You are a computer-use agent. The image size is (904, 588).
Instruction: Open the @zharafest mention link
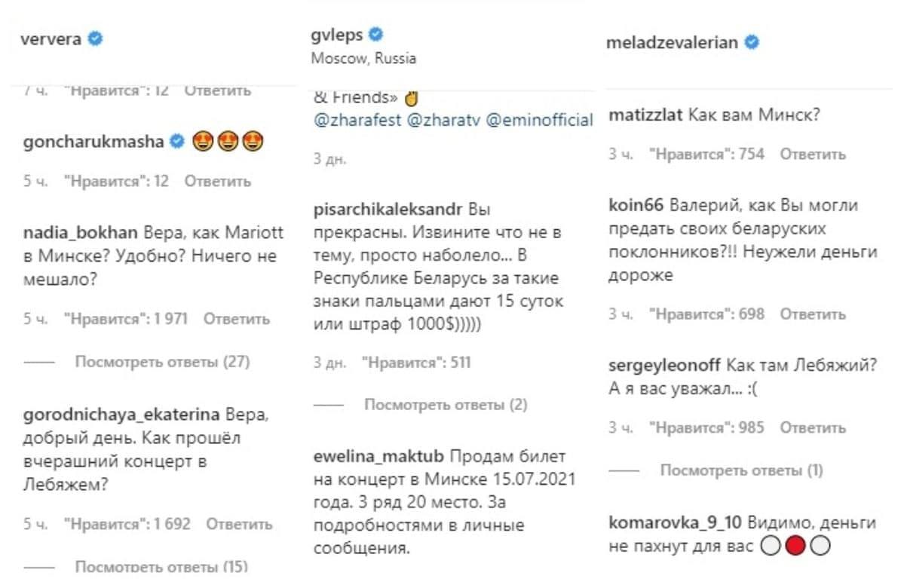click(356, 120)
